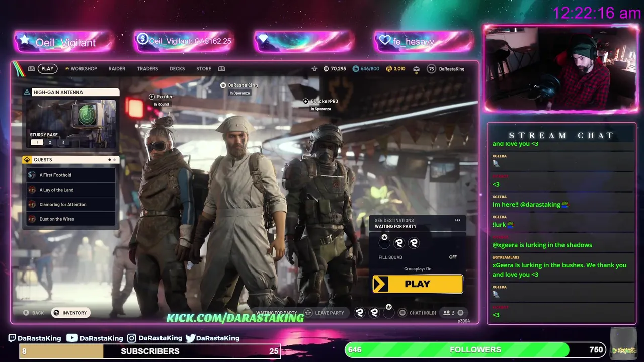Click the Twitch DaRastaKing handle

pyautogui.click(x=35, y=338)
